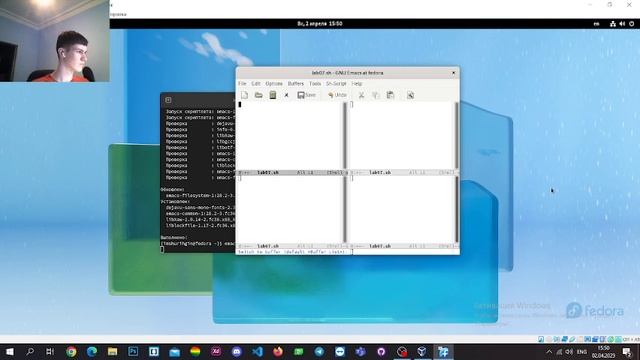
Task: Open Discord from the taskbar
Action: (x=236, y=351)
